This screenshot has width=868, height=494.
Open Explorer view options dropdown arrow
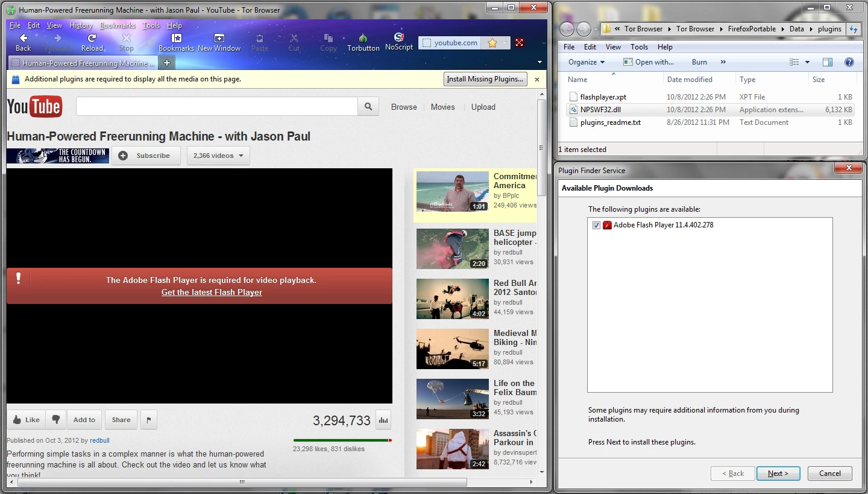pyautogui.click(x=807, y=62)
